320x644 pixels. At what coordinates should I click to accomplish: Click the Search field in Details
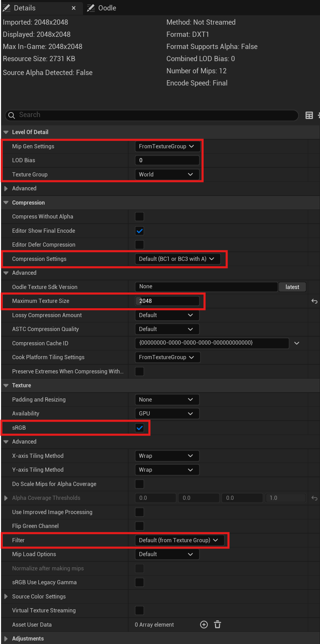pos(152,115)
